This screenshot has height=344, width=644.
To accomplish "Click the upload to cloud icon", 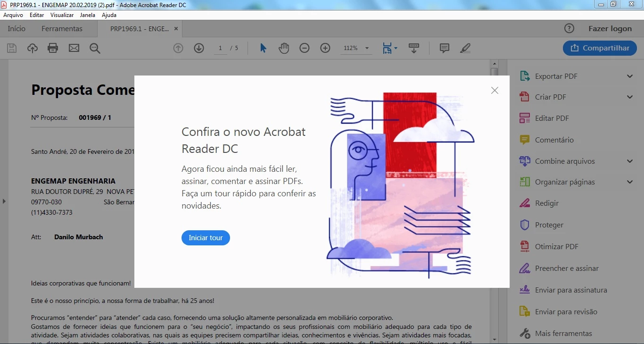I will pyautogui.click(x=33, y=48).
